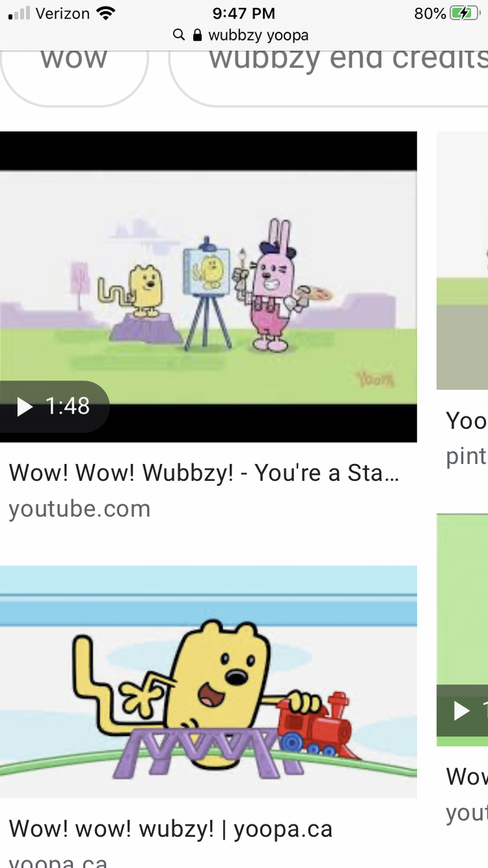Open the green thumbnail on right column
Screen dimensions: 488x868
tap(462, 630)
